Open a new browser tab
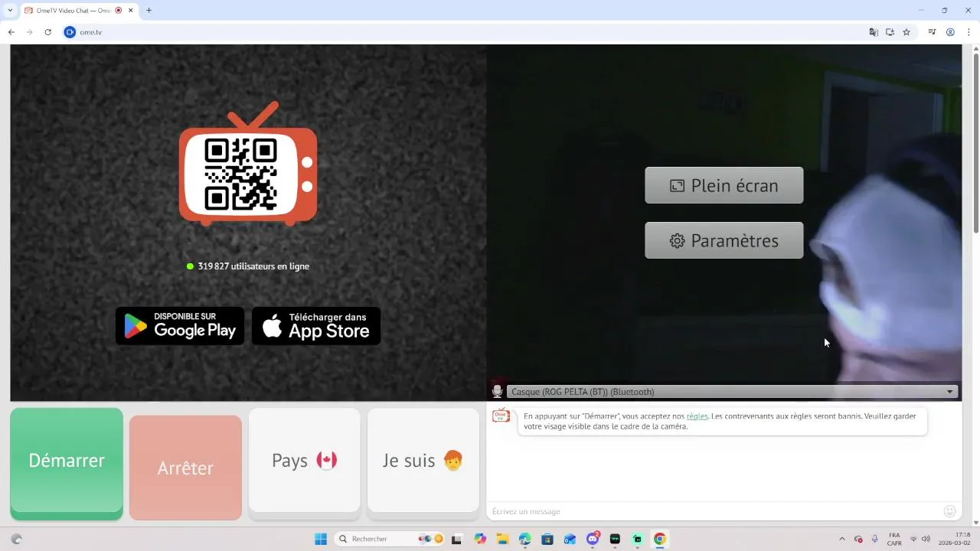Viewport: 980px width, 551px height. click(149, 11)
